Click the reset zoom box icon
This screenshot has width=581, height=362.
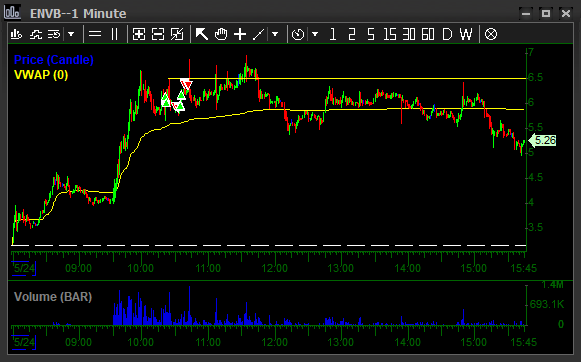pos(177,34)
